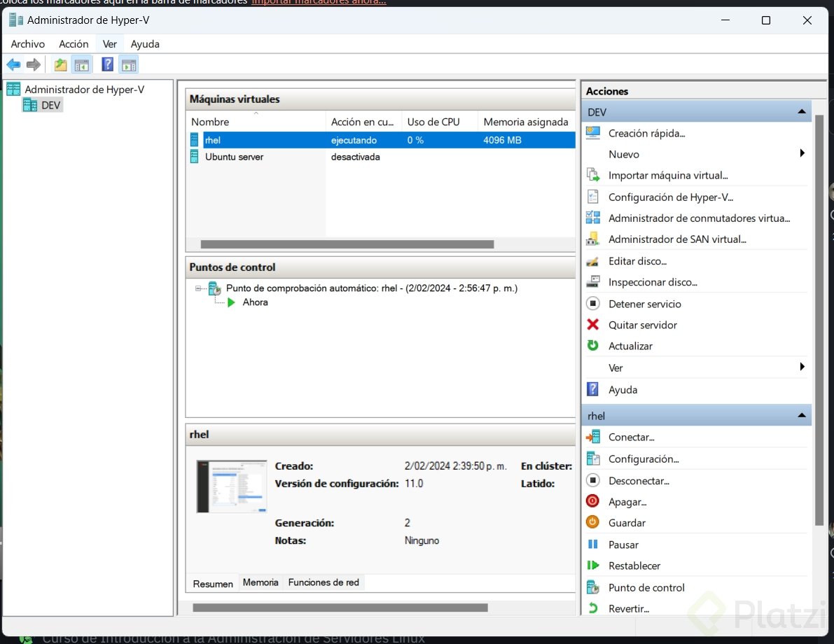Click the red X Quitar servidor icon
834x644 pixels.
click(x=592, y=324)
